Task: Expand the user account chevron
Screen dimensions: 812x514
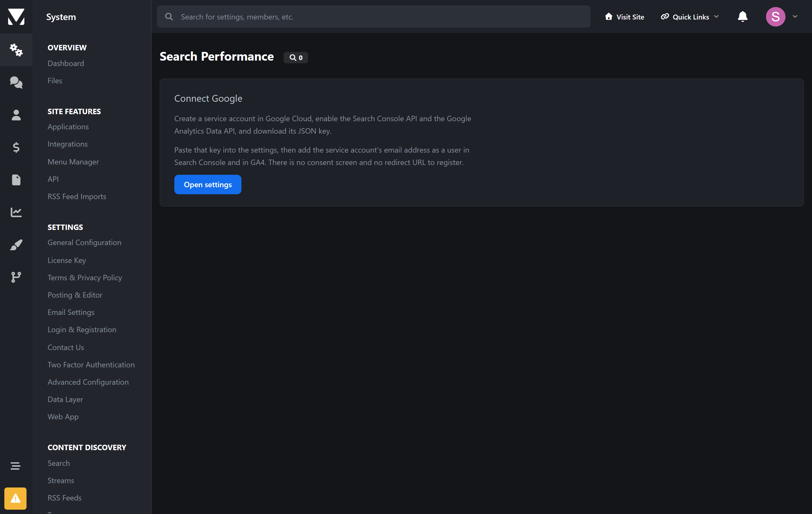Action: 795,17
